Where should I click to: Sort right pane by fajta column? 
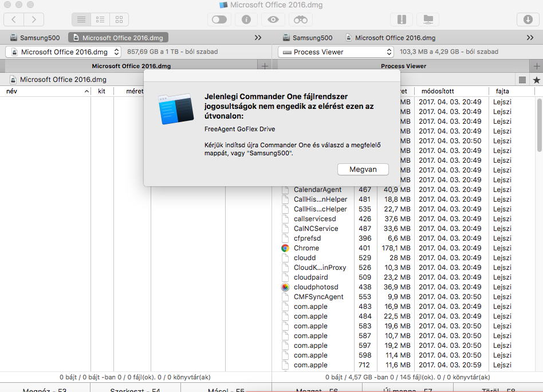(512, 91)
